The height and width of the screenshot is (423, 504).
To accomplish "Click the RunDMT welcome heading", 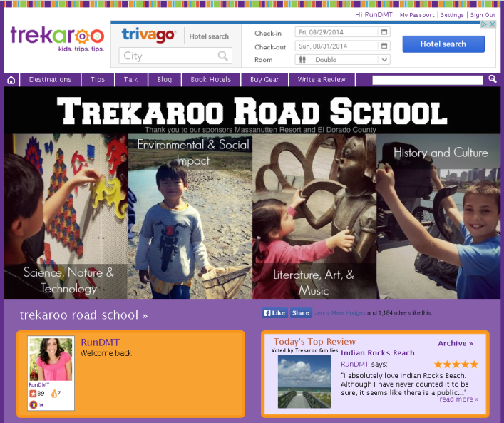I will tap(101, 342).
